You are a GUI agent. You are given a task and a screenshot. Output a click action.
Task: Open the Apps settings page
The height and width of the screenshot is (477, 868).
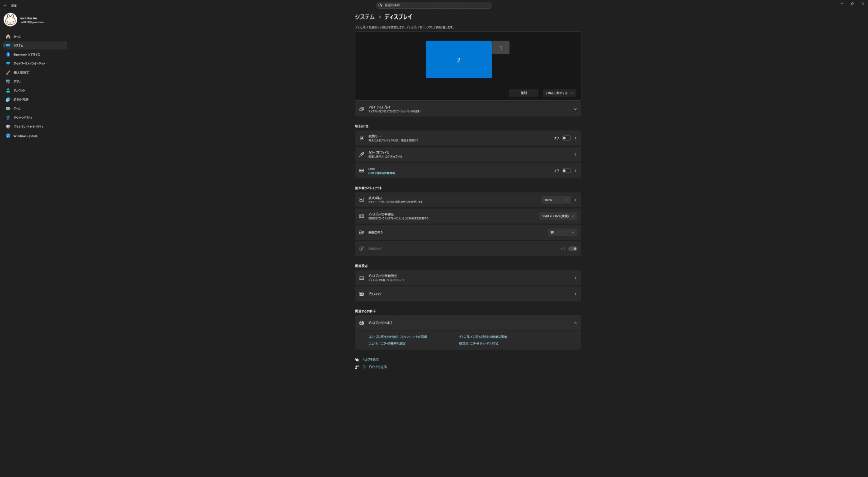coord(17,82)
